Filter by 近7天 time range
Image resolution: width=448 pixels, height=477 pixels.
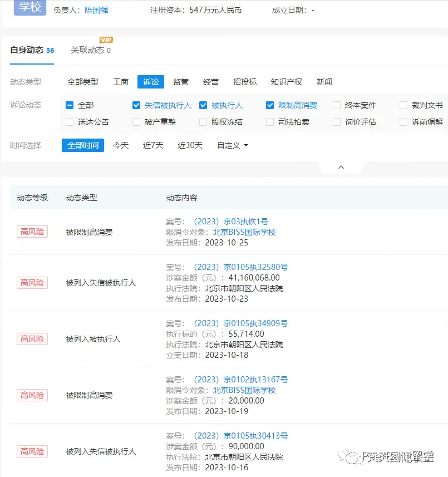[x=153, y=145]
